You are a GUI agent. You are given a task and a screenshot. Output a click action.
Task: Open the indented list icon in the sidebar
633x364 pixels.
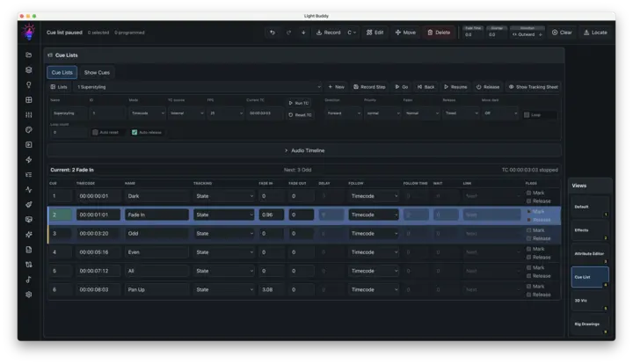pos(29,175)
